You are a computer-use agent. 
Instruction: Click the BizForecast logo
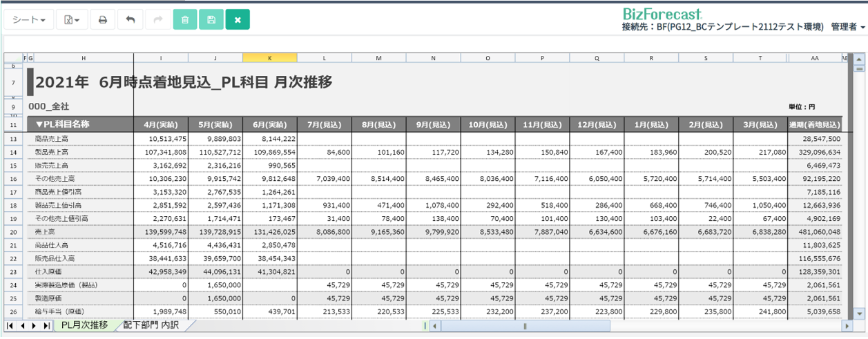(662, 14)
